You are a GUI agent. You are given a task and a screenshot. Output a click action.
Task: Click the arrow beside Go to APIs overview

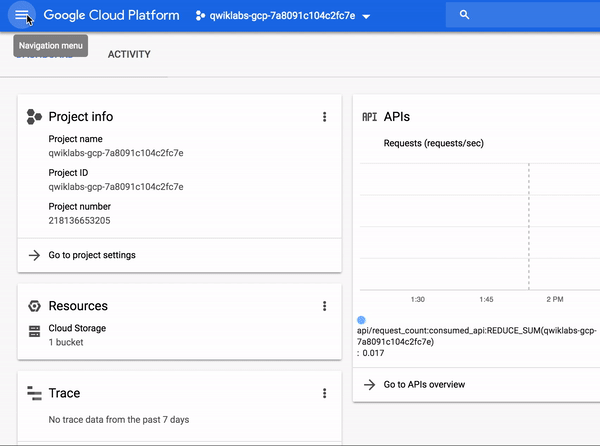tap(369, 384)
